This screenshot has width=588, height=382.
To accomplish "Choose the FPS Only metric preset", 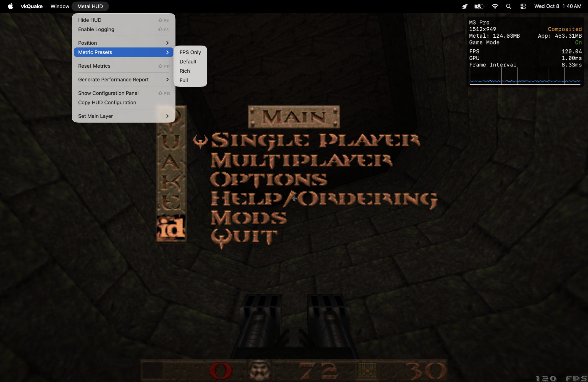I will pos(190,52).
